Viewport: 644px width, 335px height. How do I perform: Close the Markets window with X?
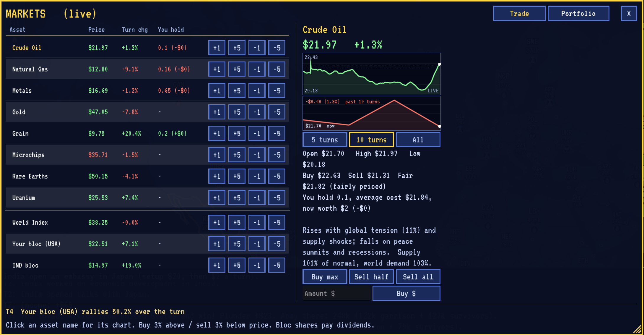pyautogui.click(x=629, y=14)
